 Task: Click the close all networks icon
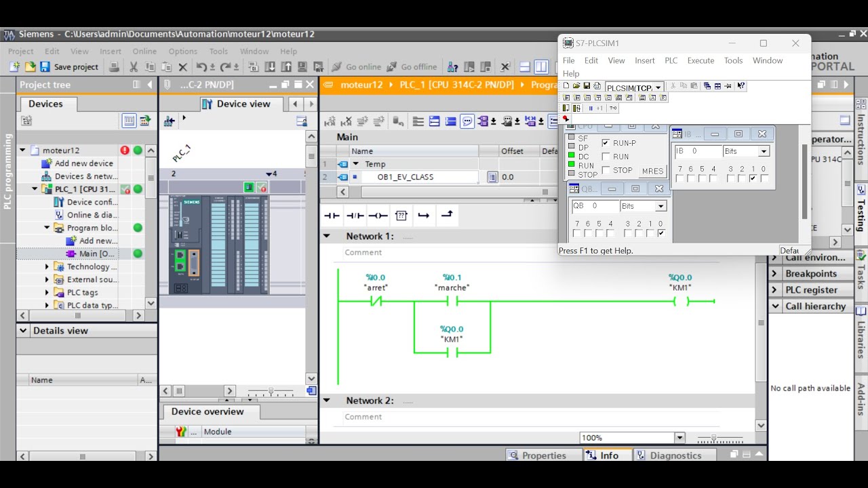tap(450, 121)
